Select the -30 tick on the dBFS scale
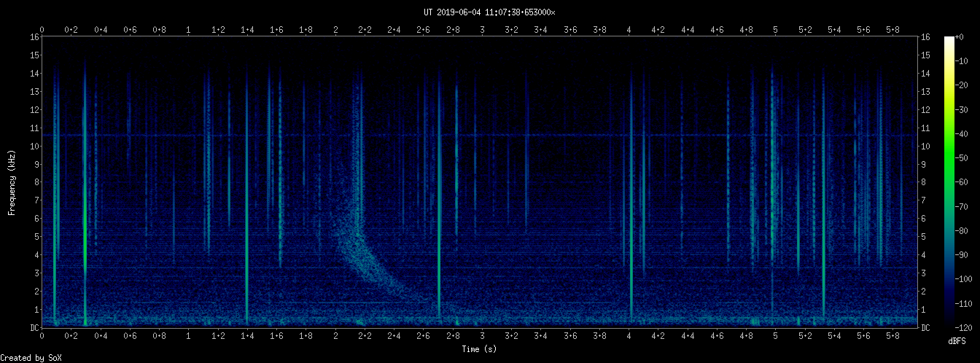 click(963, 108)
